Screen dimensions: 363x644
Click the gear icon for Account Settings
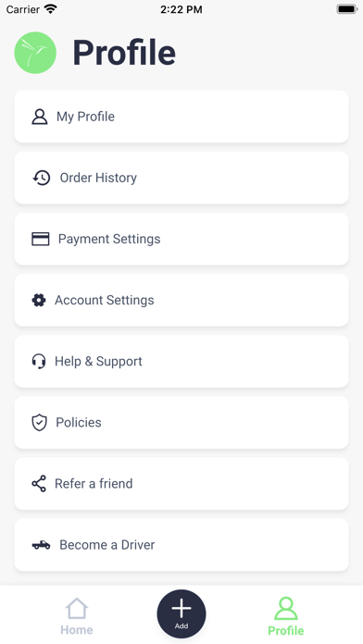pos(39,300)
